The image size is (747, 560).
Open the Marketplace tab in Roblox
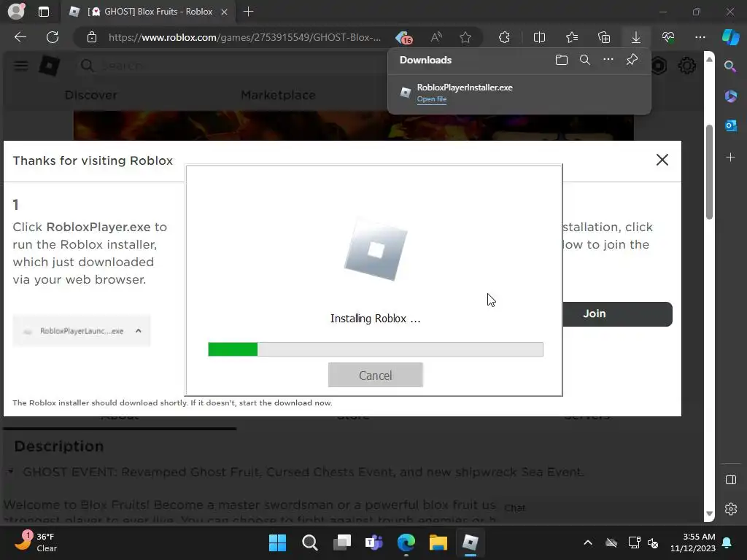pos(278,96)
